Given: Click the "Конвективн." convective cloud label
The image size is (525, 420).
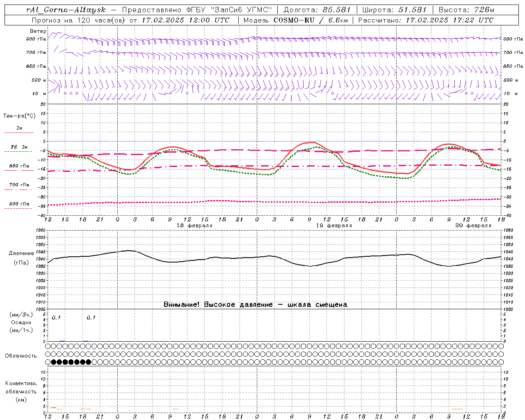Looking at the screenshot, I should (21, 383).
